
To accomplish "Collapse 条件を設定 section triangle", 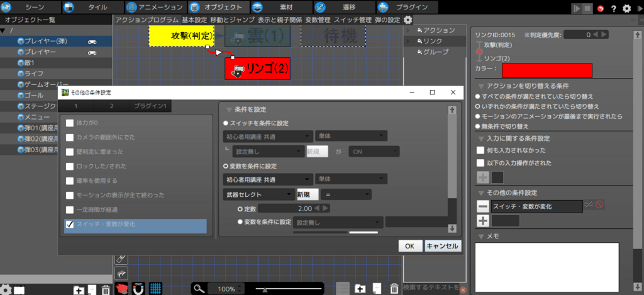I will [229, 110].
